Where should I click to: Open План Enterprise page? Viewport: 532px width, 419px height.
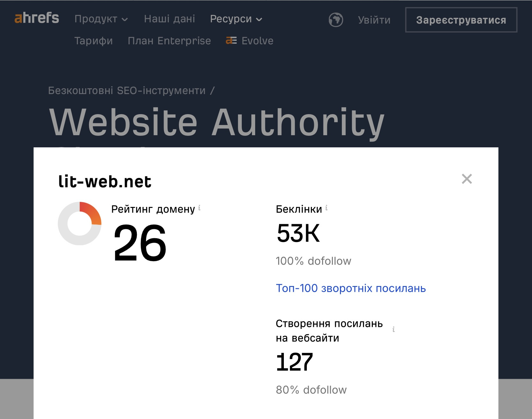(169, 41)
